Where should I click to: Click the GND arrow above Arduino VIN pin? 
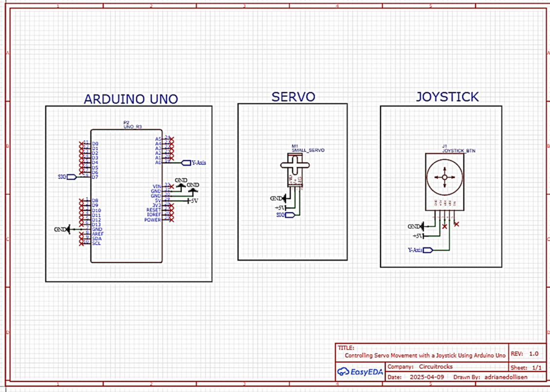pos(180,186)
